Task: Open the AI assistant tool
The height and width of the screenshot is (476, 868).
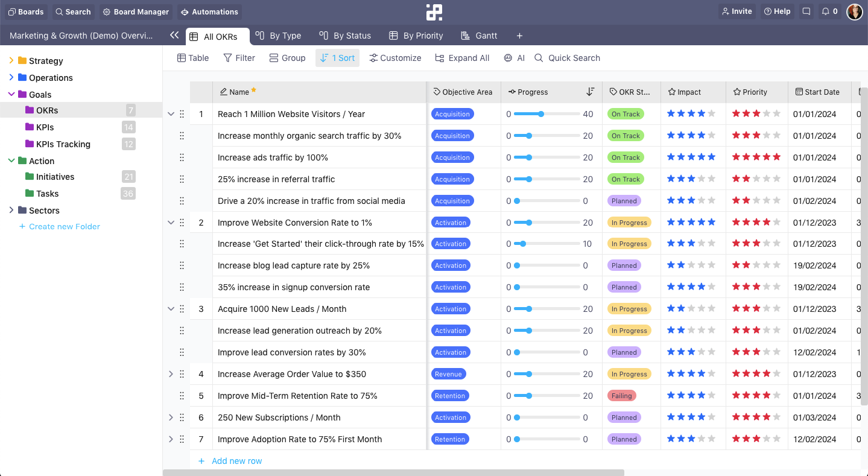Action: (514, 58)
